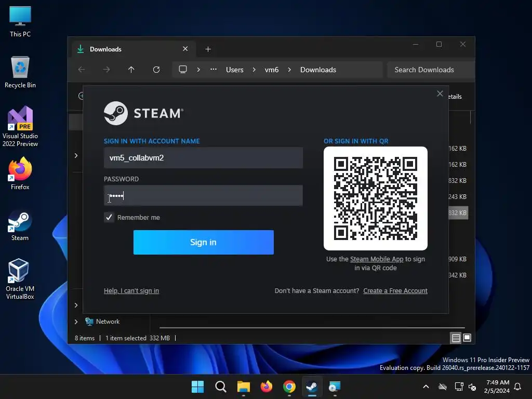532x399 pixels.
Task: Click the 342 KB file size entry
Action: [457, 275]
